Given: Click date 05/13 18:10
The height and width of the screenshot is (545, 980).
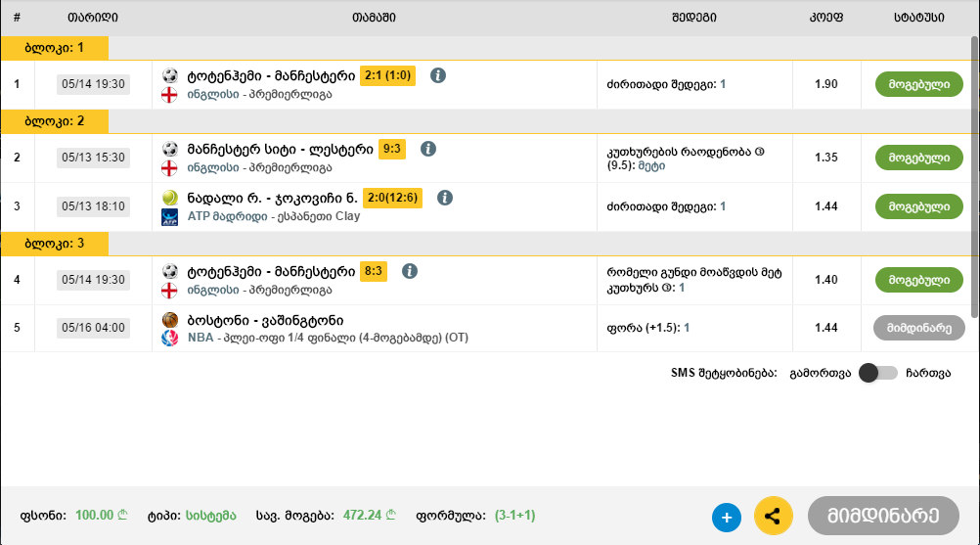Looking at the screenshot, I should tap(93, 206).
